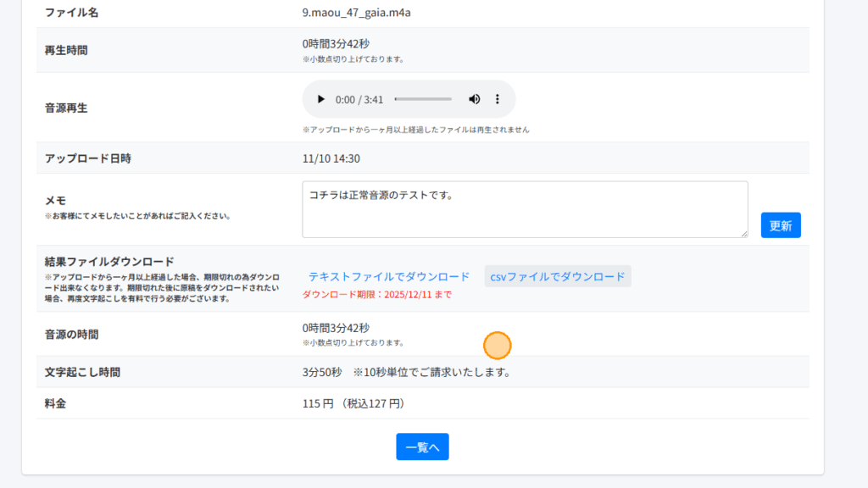Click the file name 9.maou_47_gaia.m4a

[x=350, y=13]
